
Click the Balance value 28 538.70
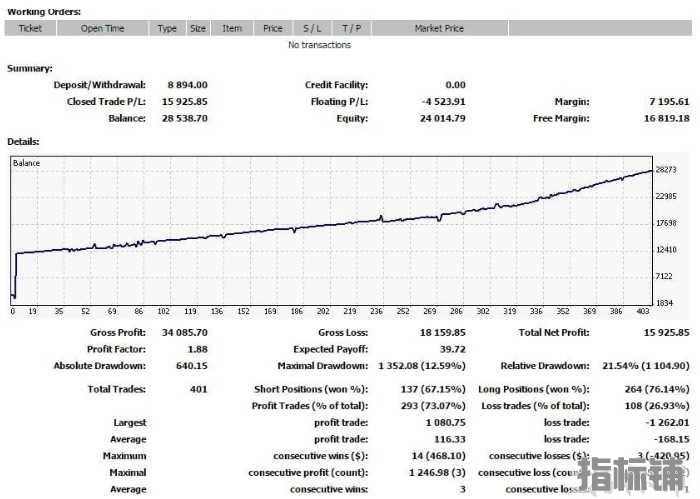point(184,118)
